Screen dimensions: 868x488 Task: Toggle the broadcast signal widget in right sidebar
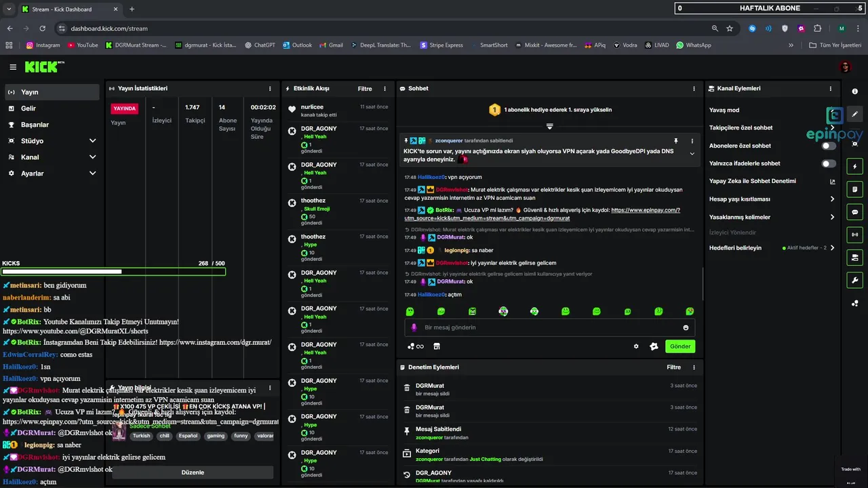point(854,235)
